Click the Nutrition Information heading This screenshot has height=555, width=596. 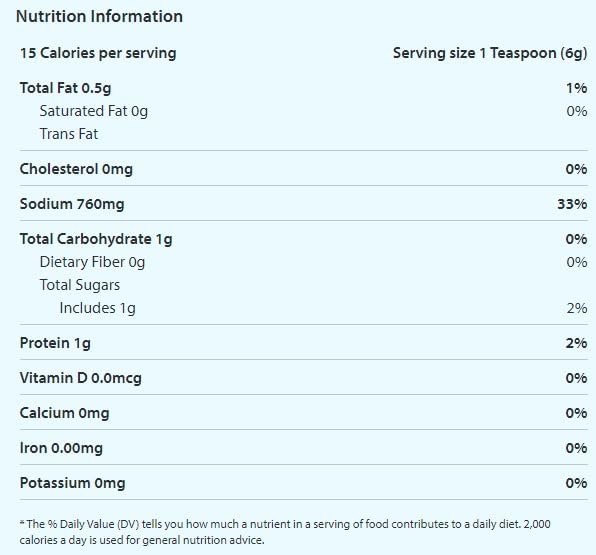[x=99, y=16]
